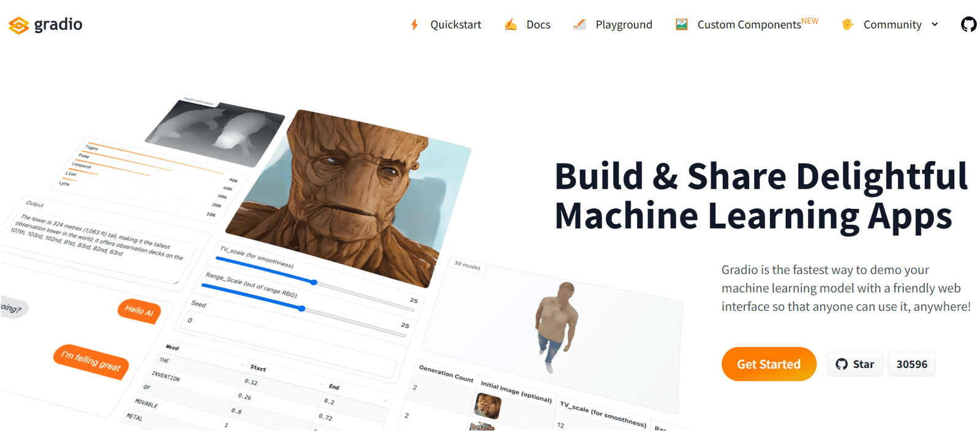Click the writing hand Docs icon
Viewport: 980px width, 441px height.
point(510,24)
